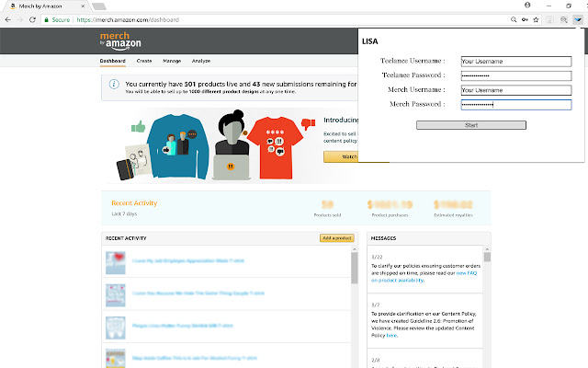
Task: Select the Merch by Amazon browser tab
Action: pos(45,6)
